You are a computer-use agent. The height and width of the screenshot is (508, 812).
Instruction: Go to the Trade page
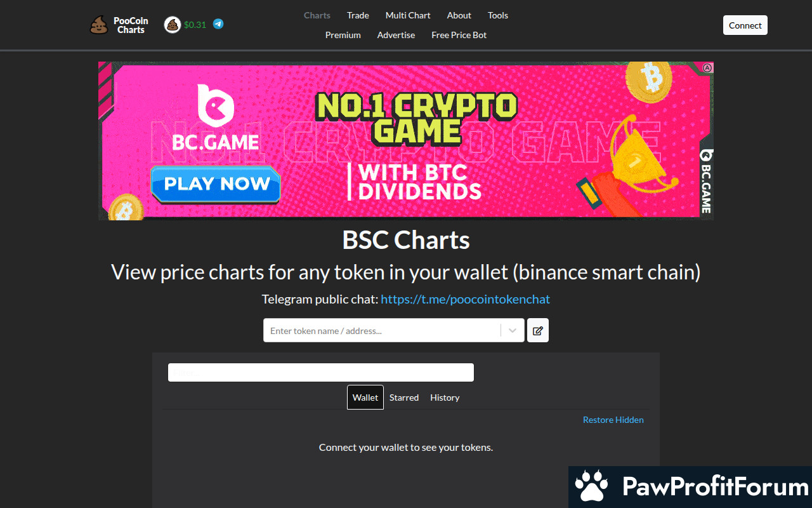tap(358, 15)
